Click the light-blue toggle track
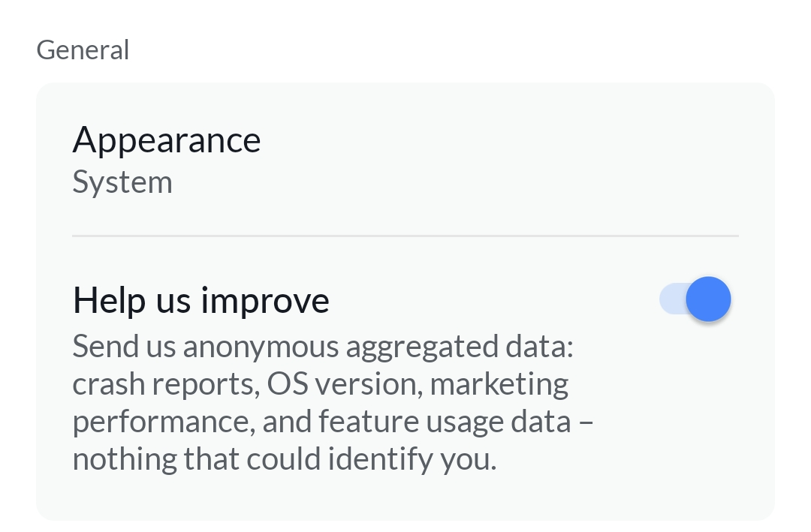Image resolution: width=811 pixels, height=532 pixels. point(671,299)
